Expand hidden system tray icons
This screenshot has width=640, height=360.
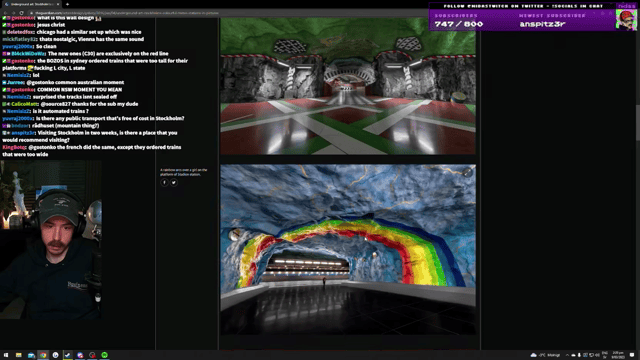pos(567,355)
